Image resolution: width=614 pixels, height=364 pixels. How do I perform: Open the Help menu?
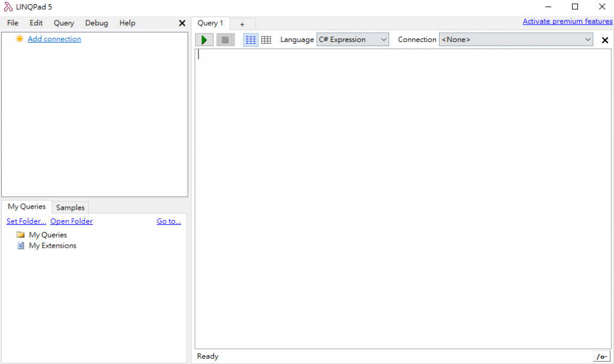[x=127, y=23]
